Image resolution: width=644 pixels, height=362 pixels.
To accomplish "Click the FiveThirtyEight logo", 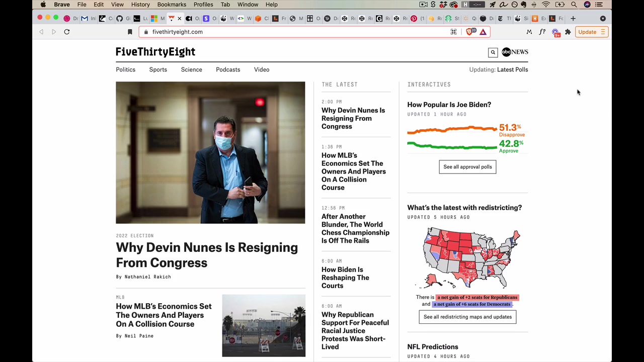I will [155, 52].
